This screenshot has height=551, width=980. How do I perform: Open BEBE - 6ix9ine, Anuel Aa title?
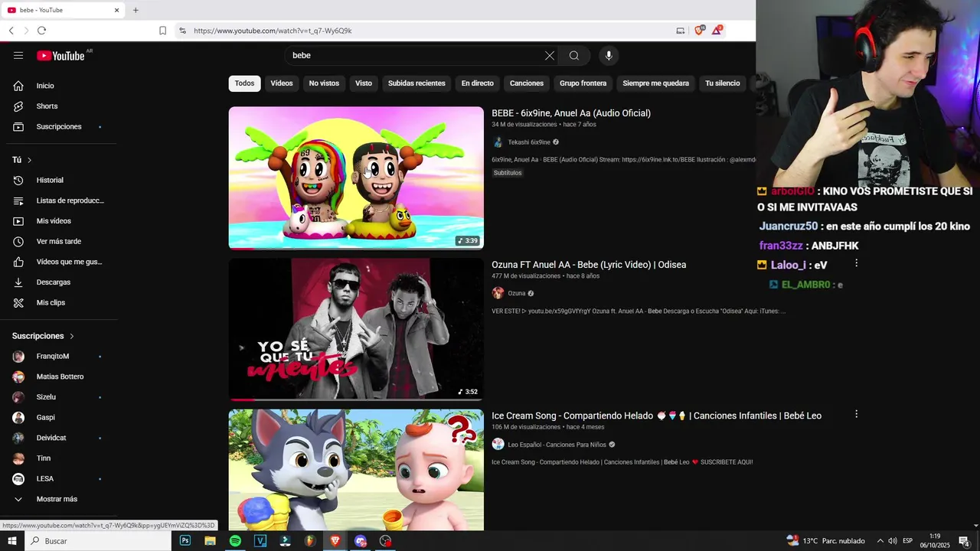click(x=571, y=113)
